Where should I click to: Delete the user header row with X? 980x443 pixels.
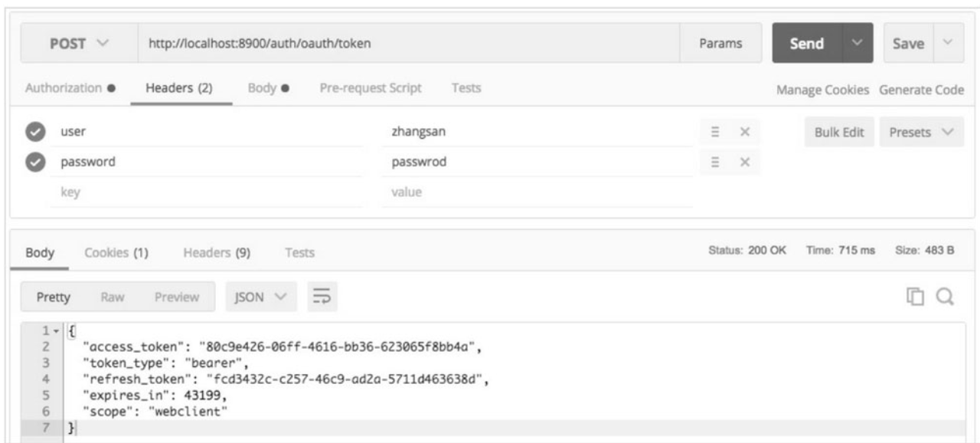(743, 132)
